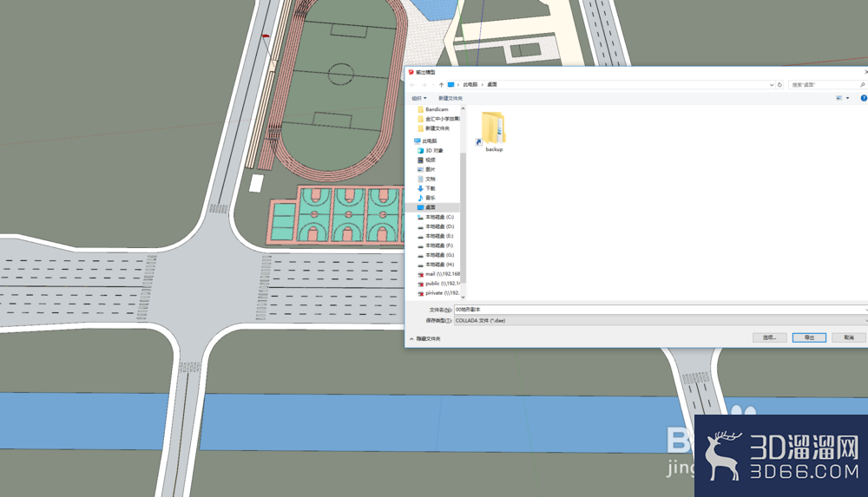Open the public network drive

438,284
